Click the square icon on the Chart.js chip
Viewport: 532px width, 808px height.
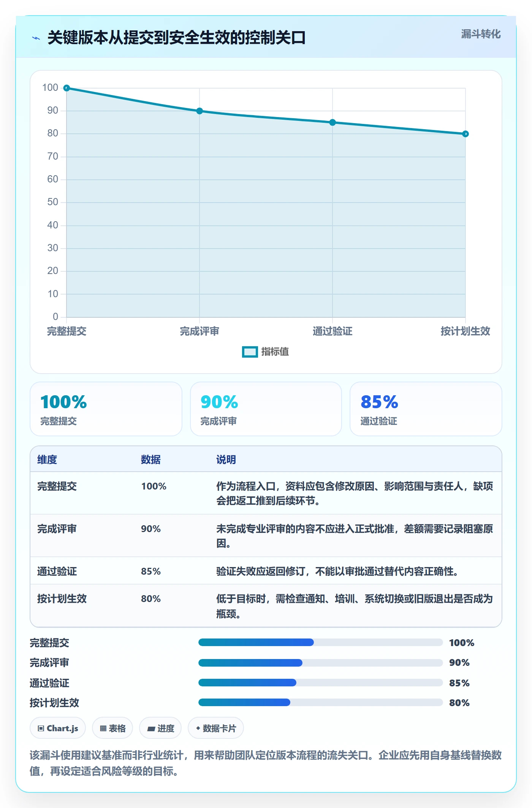click(x=41, y=728)
